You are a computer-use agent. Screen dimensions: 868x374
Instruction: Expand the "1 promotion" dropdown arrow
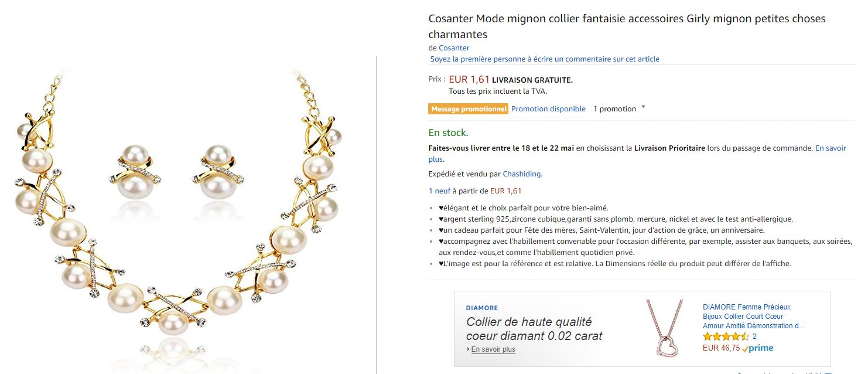click(643, 108)
